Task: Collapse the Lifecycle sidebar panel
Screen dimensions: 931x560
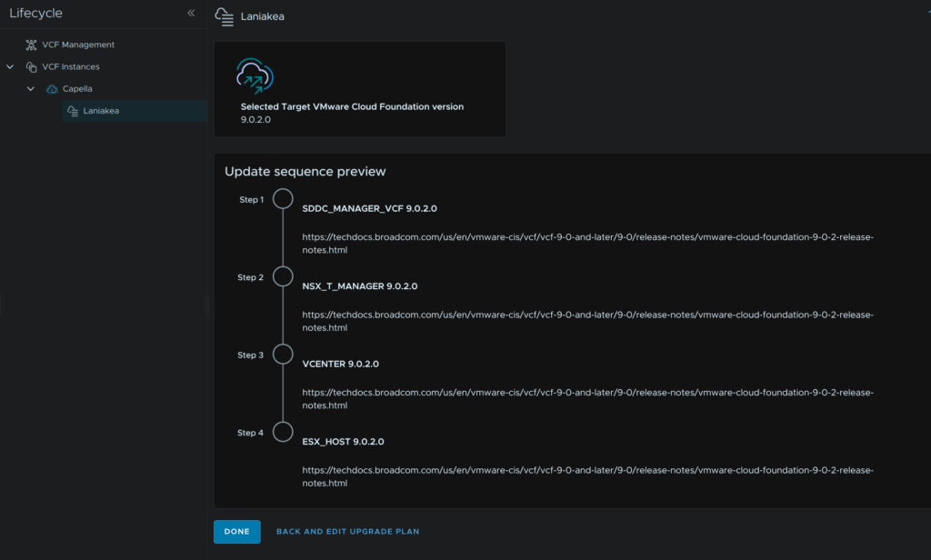Action: tap(191, 14)
